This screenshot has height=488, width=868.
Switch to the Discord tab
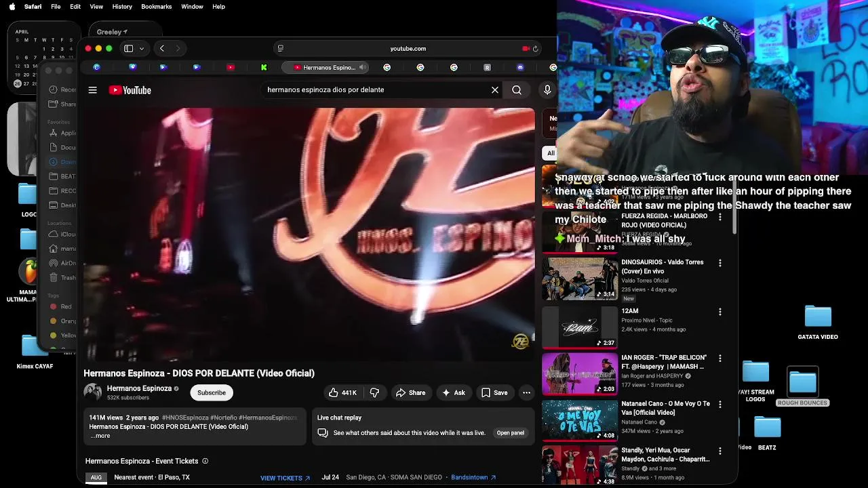point(520,67)
